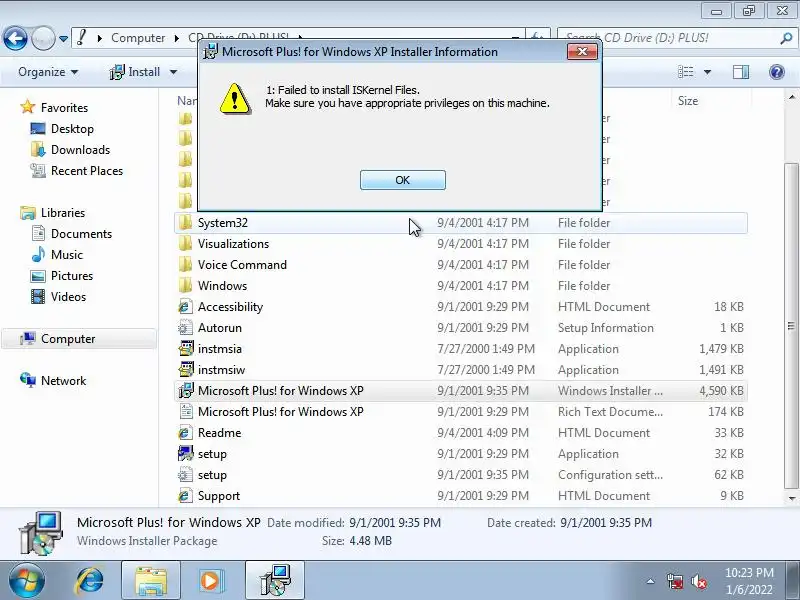
Task: Open Windows Media Player from taskbar
Action: point(210,581)
